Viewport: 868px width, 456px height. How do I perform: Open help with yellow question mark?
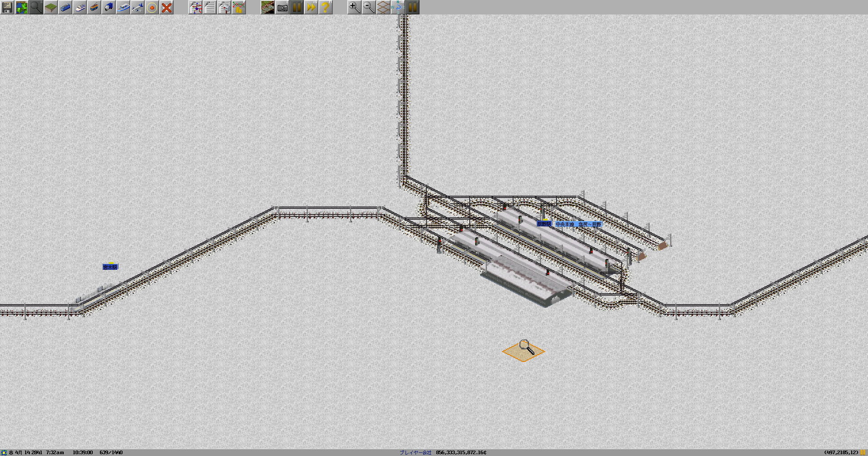tap(325, 7)
